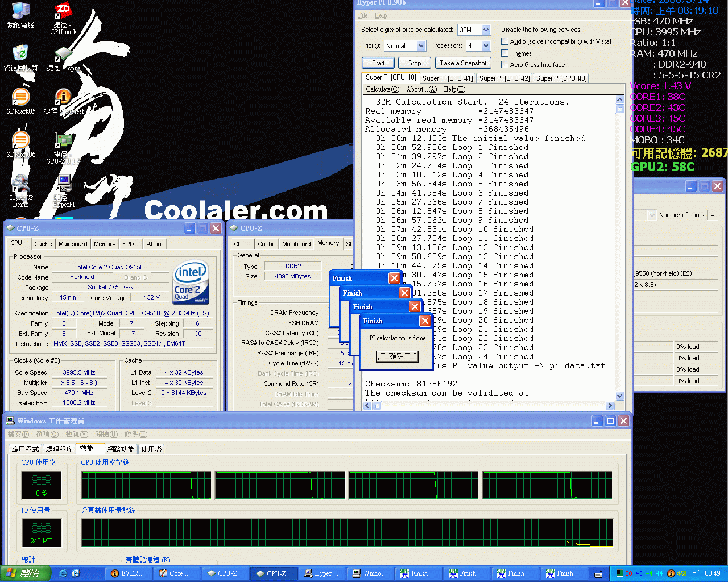Click the Name field Intel Core 2 Quad Q9550
Screen dimensions: 728x582
pos(110,267)
